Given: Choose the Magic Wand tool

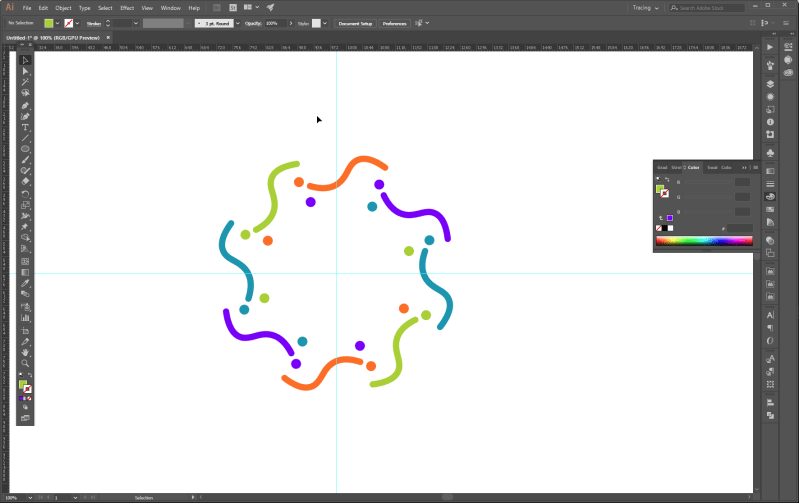Looking at the screenshot, I should [x=25, y=82].
